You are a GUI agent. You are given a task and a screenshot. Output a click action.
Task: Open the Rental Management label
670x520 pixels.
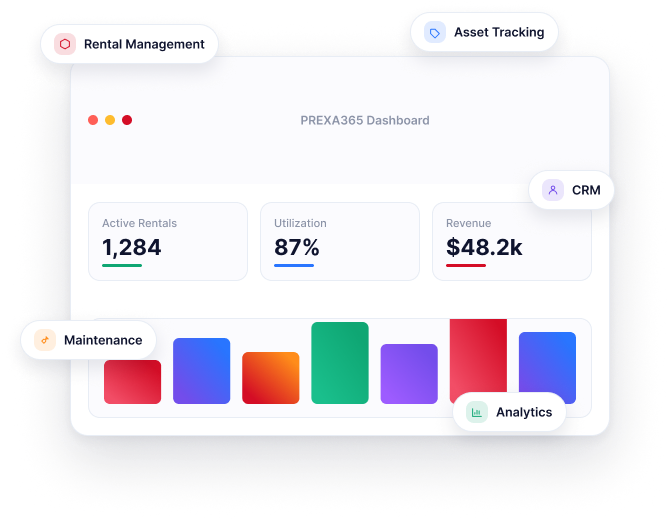[x=144, y=44]
